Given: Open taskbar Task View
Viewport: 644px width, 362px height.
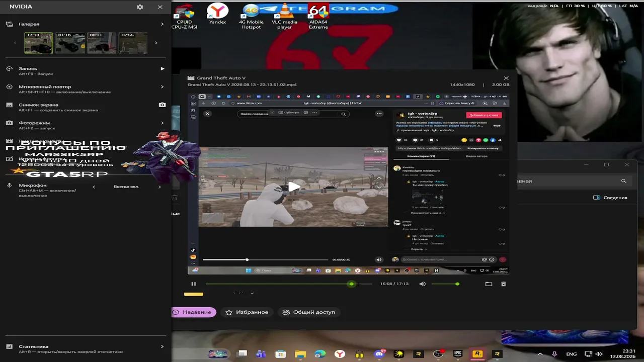Looking at the screenshot, I should (242, 354).
